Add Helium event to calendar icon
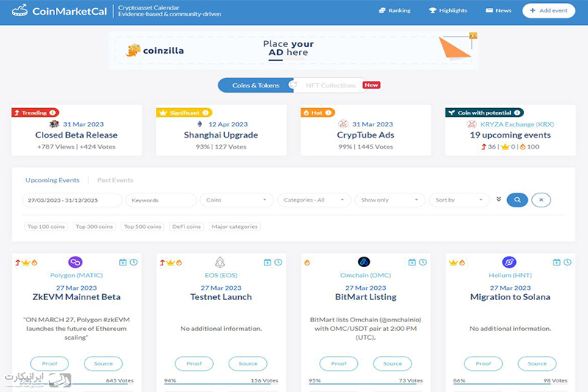The image size is (588, 392). (x=557, y=263)
